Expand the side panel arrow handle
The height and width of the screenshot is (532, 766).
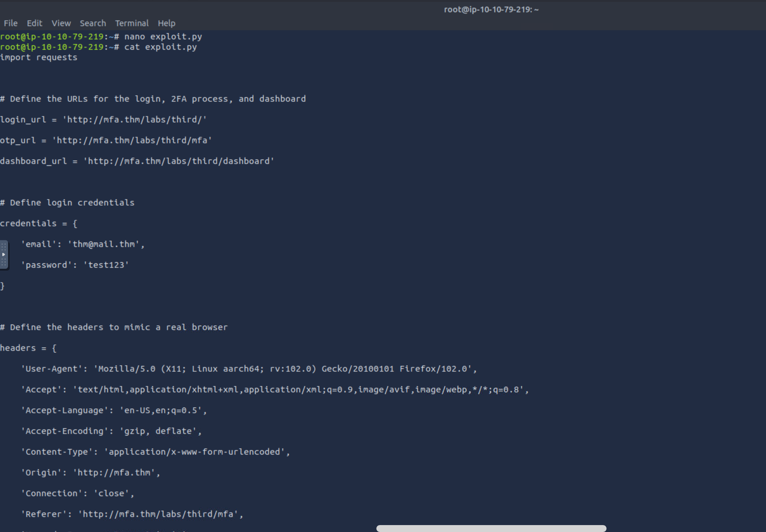pos(3,254)
